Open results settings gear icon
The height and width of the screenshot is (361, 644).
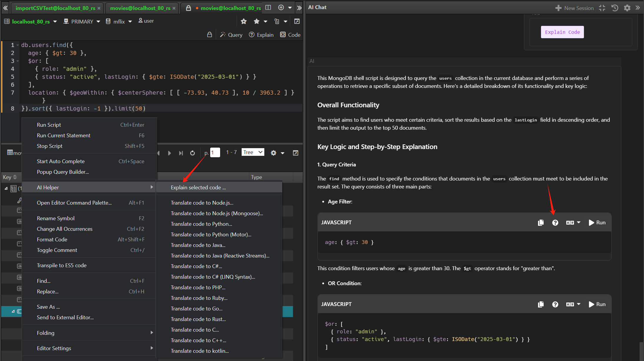(273, 153)
